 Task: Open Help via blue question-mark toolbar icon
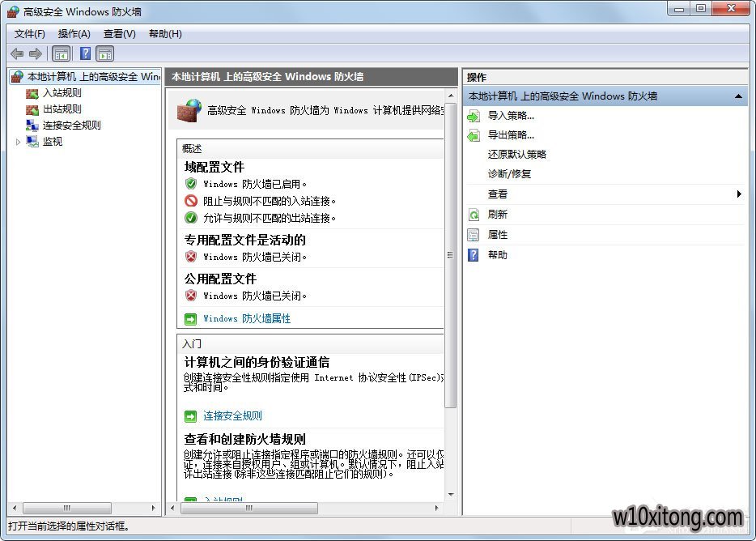85,53
